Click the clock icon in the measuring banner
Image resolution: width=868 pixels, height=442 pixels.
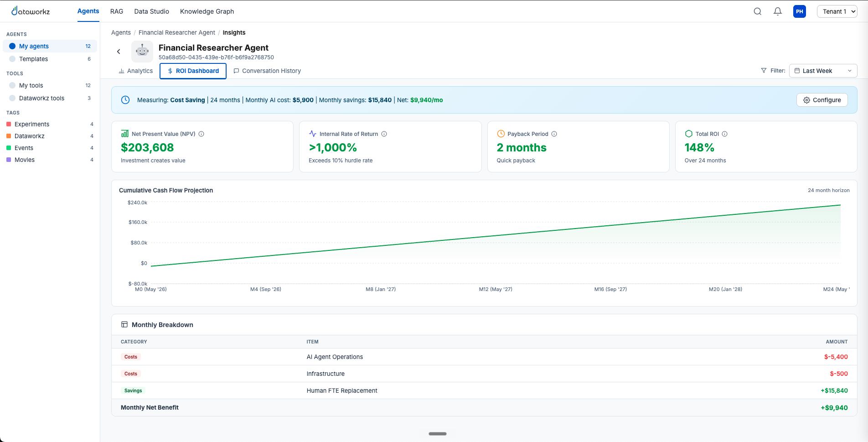pos(125,100)
